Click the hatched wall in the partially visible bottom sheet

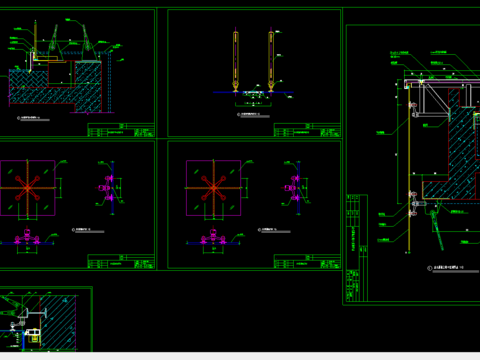click(58, 322)
